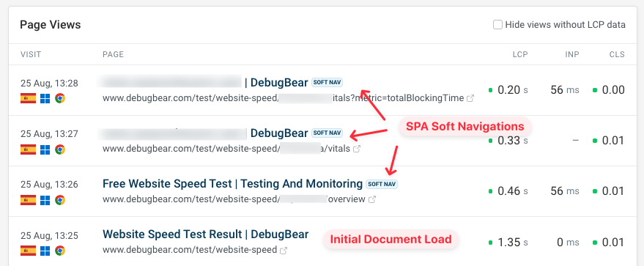Click the Page Views heading

click(x=50, y=25)
